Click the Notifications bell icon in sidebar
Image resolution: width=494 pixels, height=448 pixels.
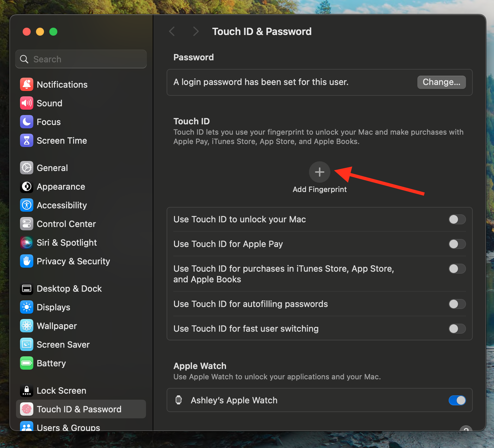coord(27,85)
